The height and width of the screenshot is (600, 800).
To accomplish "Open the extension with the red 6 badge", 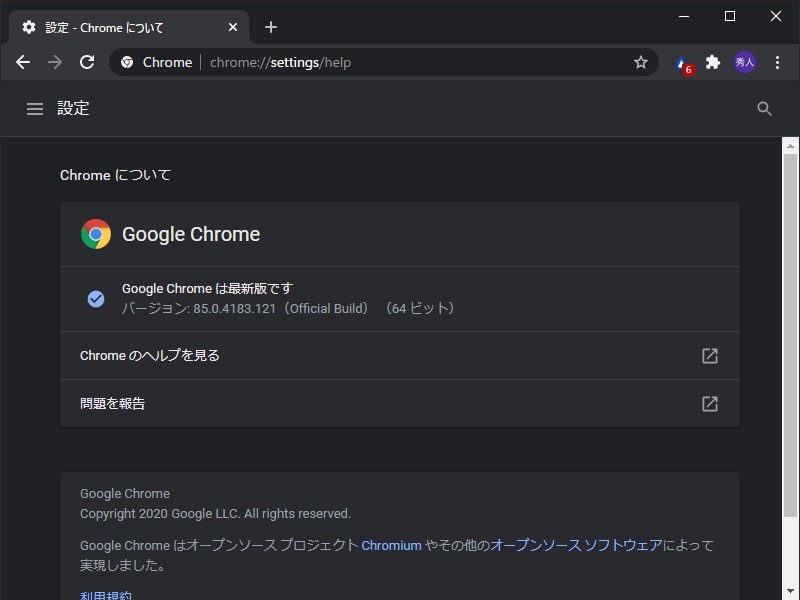I will click(683, 62).
